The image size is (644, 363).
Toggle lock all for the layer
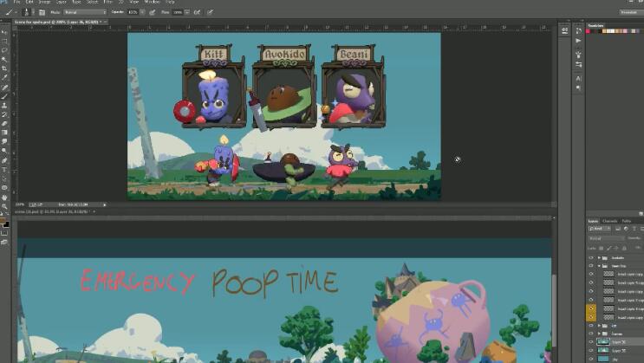[x=624, y=248]
